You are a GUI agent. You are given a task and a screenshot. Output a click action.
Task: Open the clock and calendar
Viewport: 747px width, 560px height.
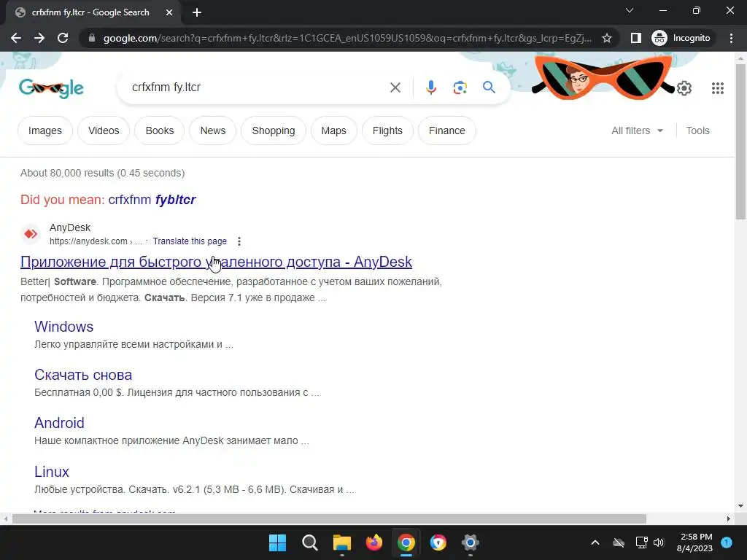coord(694,542)
